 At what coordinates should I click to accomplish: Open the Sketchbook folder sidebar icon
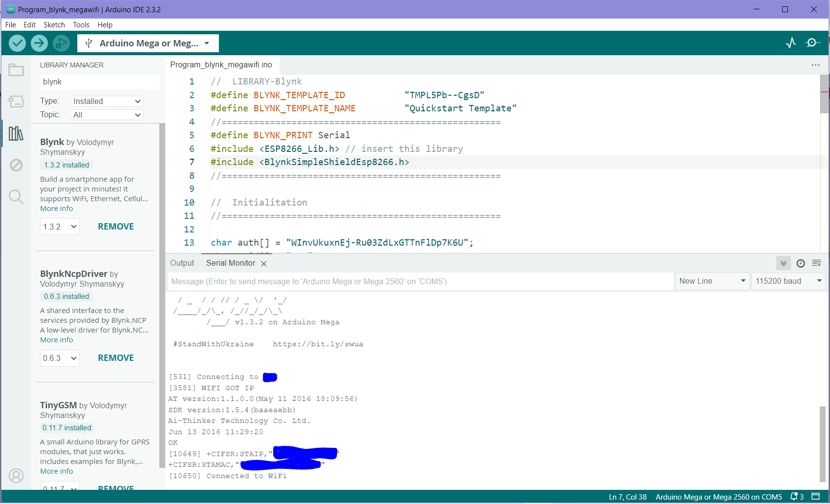point(16,70)
